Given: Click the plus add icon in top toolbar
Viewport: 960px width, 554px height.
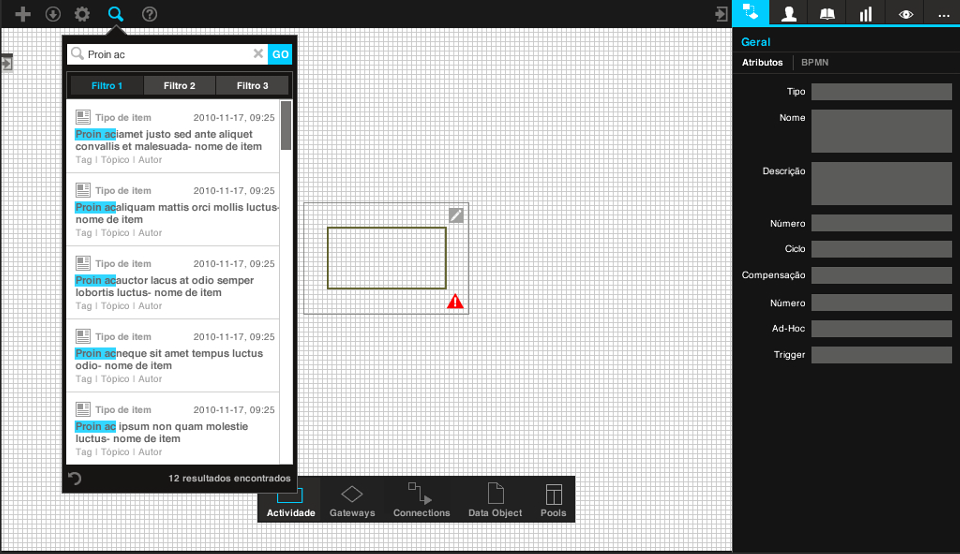Looking at the screenshot, I should [23, 13].
